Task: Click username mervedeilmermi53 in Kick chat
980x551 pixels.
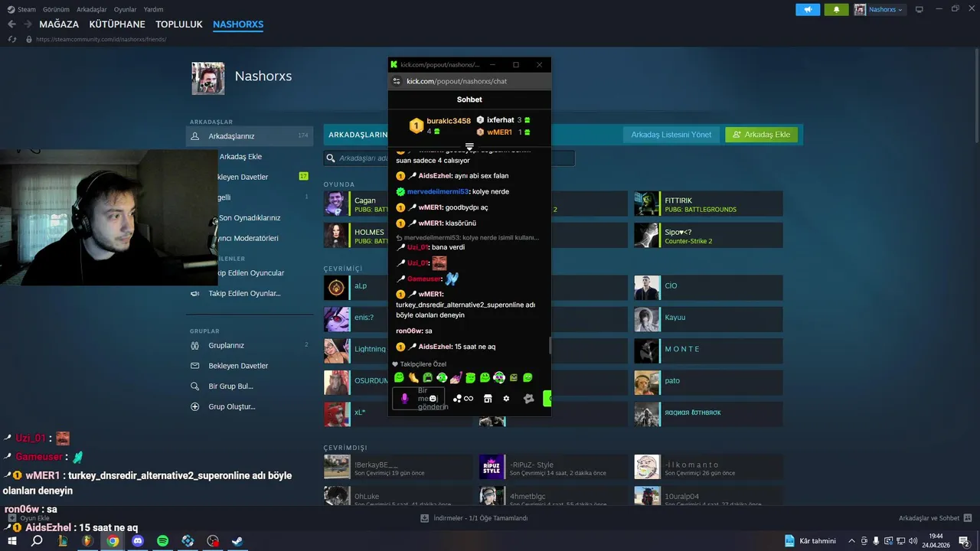Action: pos(437,191)
